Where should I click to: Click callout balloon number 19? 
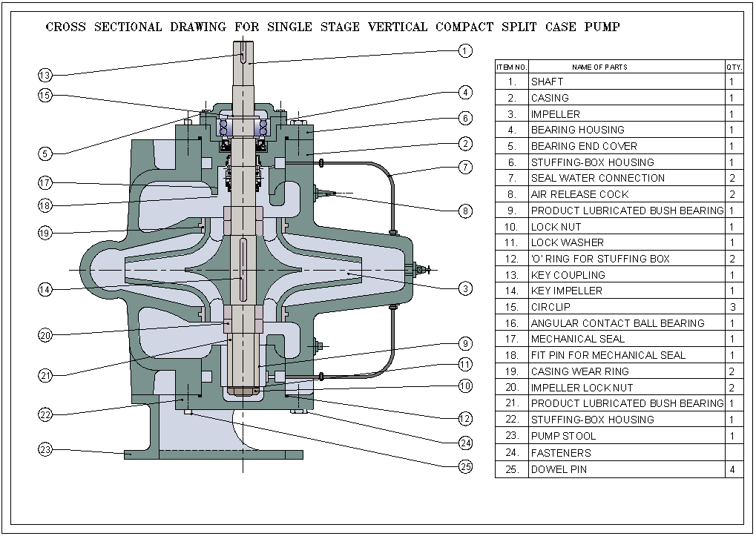pos(45,233)
